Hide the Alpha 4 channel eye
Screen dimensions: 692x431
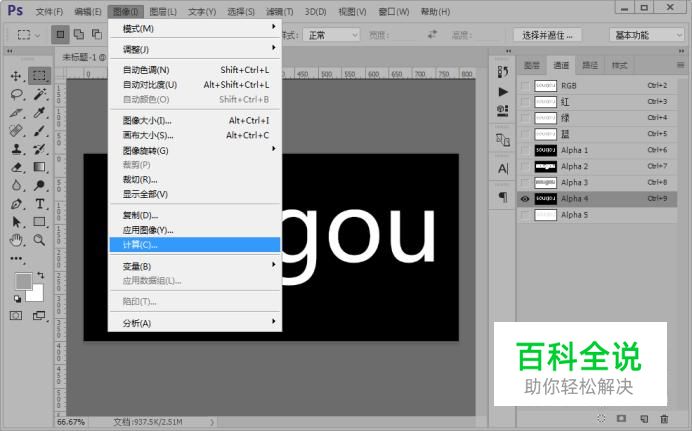coord(525,199)
